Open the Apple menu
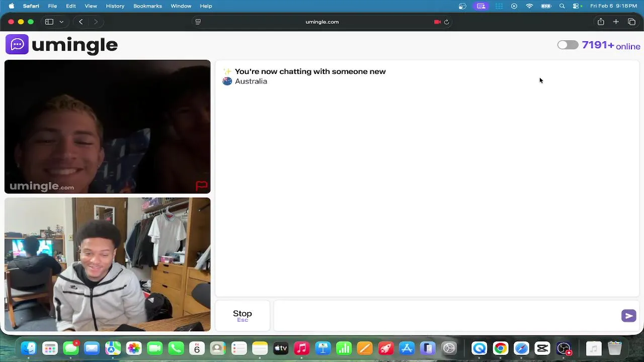The image size is (644, 362). point(11,6)
